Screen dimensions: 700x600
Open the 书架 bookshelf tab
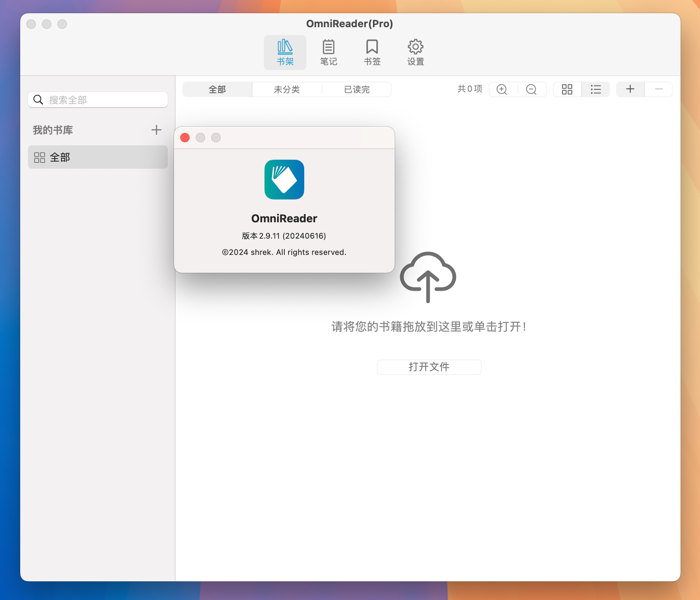click(x=285, y=52)
